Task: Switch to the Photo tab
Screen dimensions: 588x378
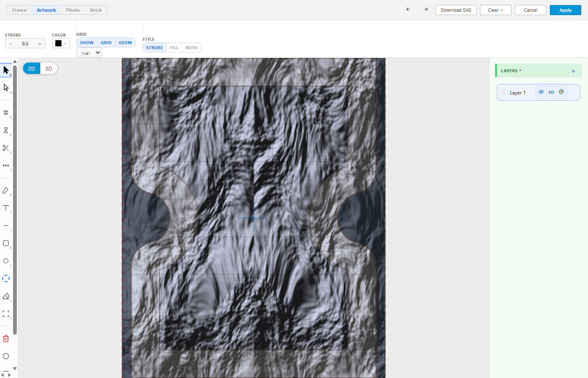Action: pyautogui.click(x=73, y=10)
